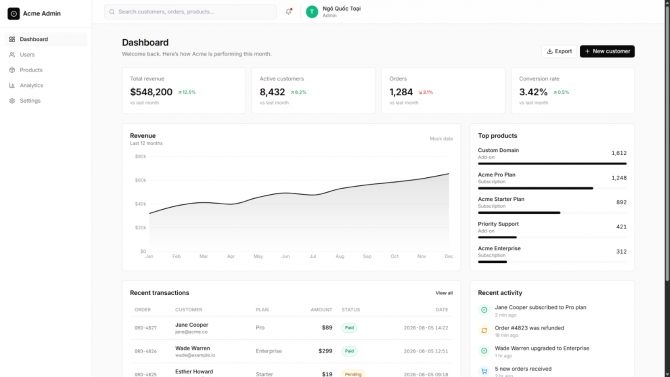Image resolution: width=670 pixels, height=377 pixels.
Task: Click the Acme Pro Plan progress bar
Action: [x=552, y=188]
